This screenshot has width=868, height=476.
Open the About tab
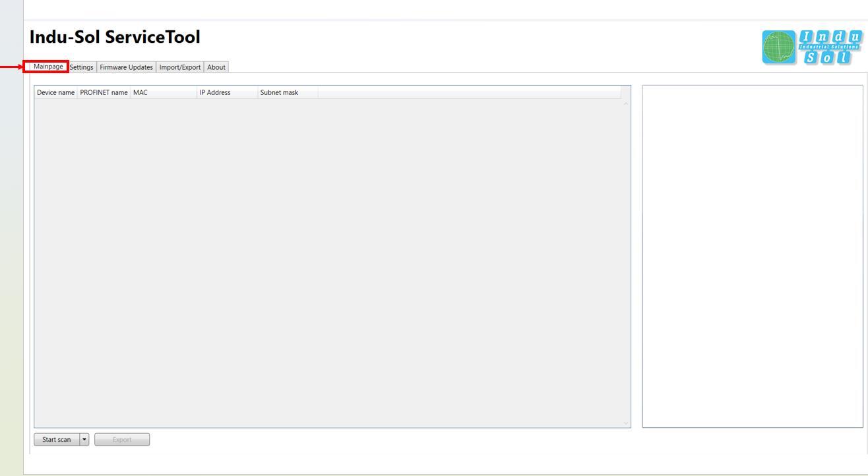pos(216,67)
